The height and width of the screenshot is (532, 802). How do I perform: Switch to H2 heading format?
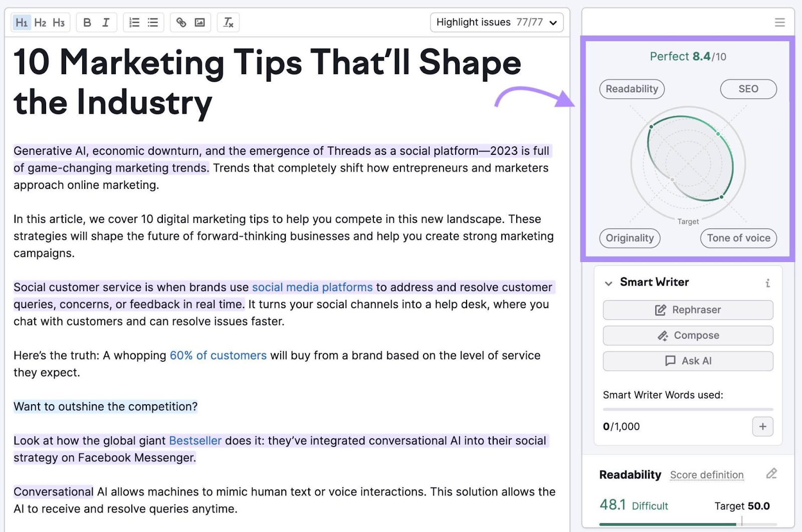pos(41,22)
